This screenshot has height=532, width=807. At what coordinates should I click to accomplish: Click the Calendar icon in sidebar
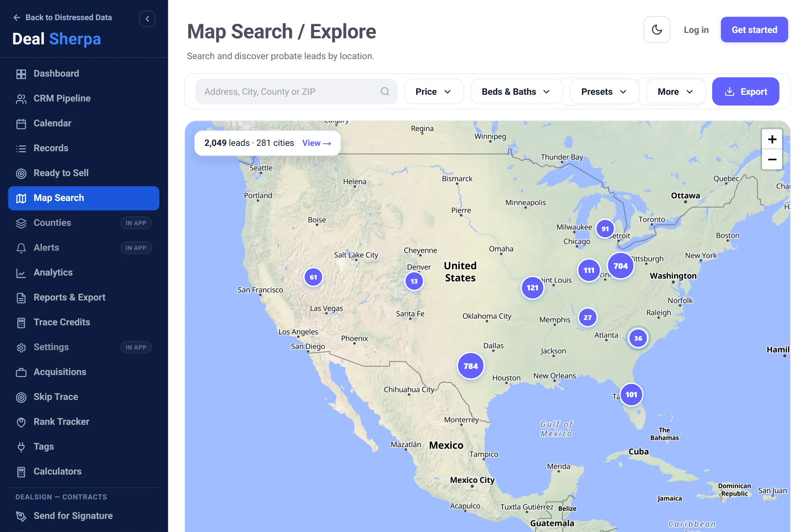21,123
